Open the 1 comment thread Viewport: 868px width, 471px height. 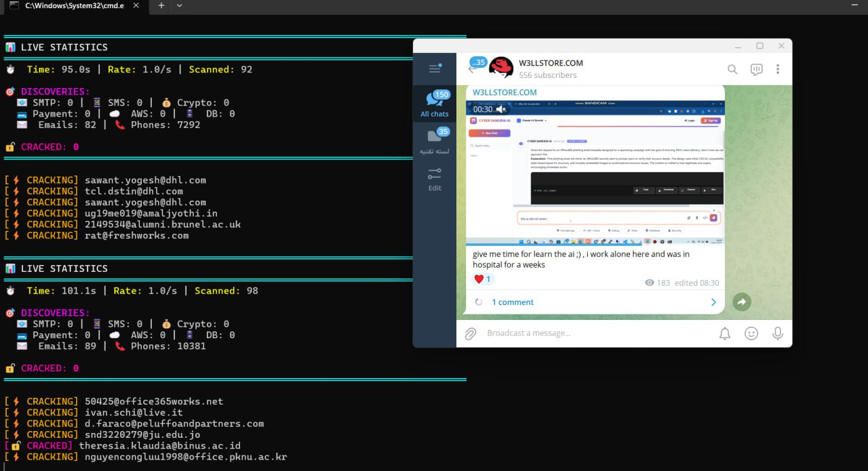pos(513,302)
